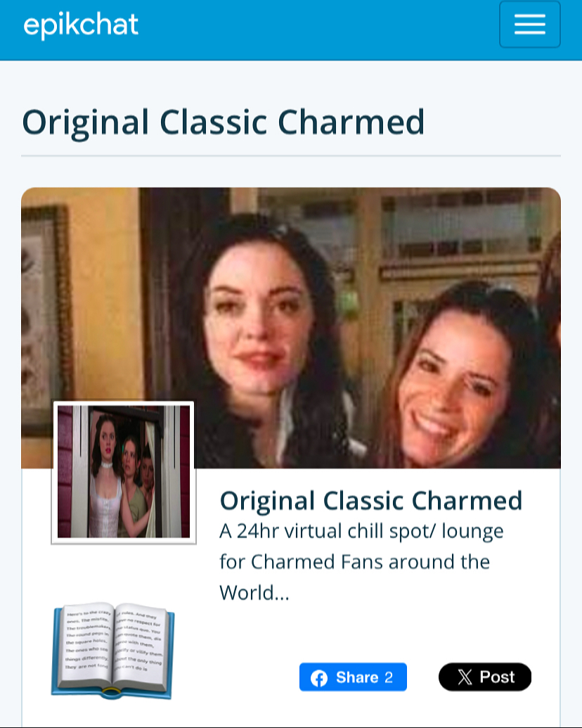Open the room's profile thumbnail picture
This screenshot has width=582, height=728.
pyautogui.click(x=124, y=472)
